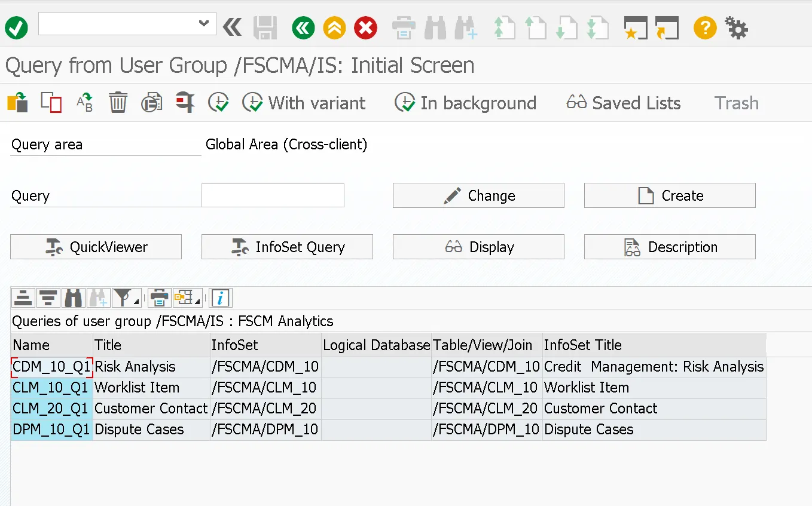The height and width of the screenshot is (506, 812).
Task: Open Saved Lists
Action: click(x=624, y=103)
